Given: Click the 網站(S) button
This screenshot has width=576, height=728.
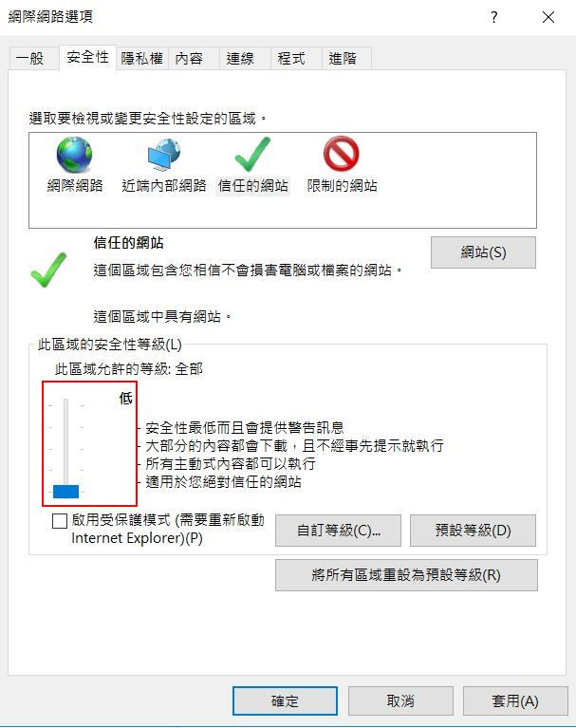Looking at the screenshot, I should click(483, 252).
